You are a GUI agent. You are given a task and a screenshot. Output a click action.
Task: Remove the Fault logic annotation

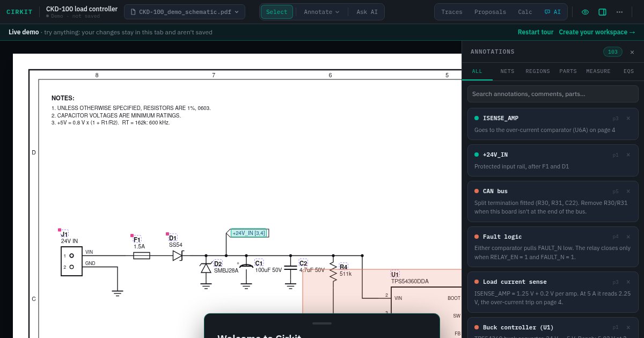coord(628,237)
